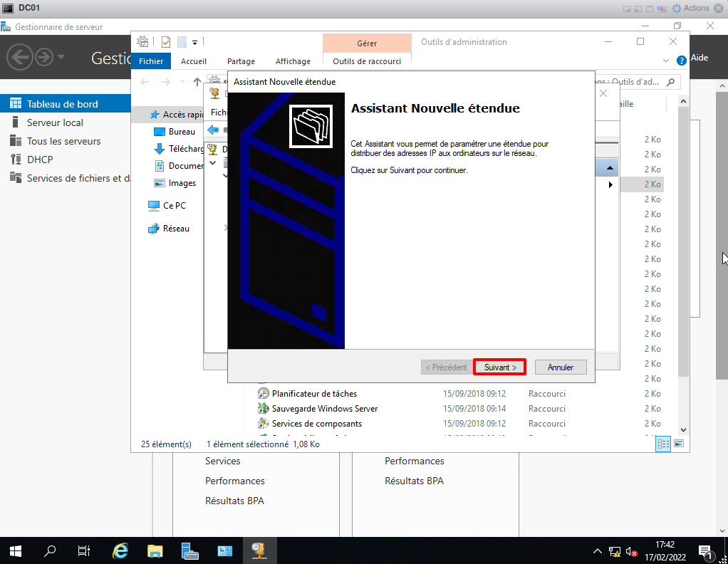Cancel the wizard with the Annuler button

pyautogui.click(x=560, y=367)
